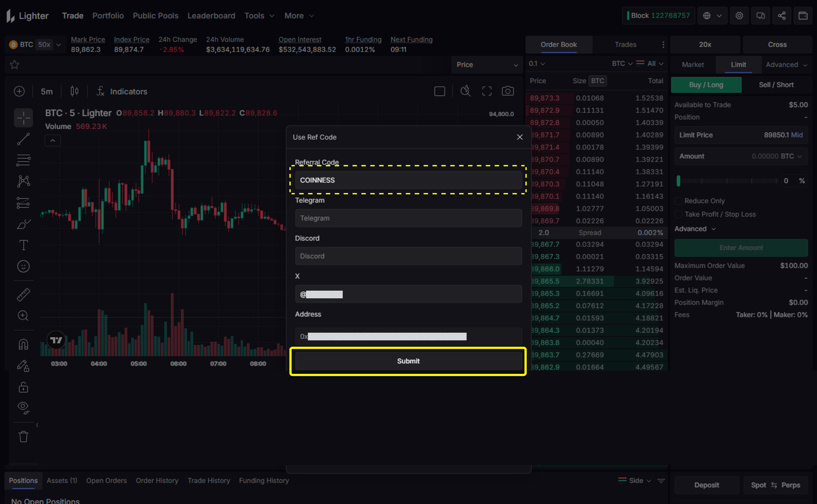Screen dimensions: 817x504
Task: Toggle stay in drawing mode
Action: click(x=23, y=366)
